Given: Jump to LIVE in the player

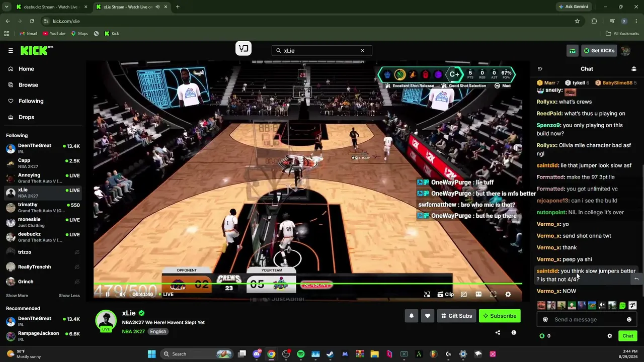Looking at the screenshot, I should click(x=166, y=294).
